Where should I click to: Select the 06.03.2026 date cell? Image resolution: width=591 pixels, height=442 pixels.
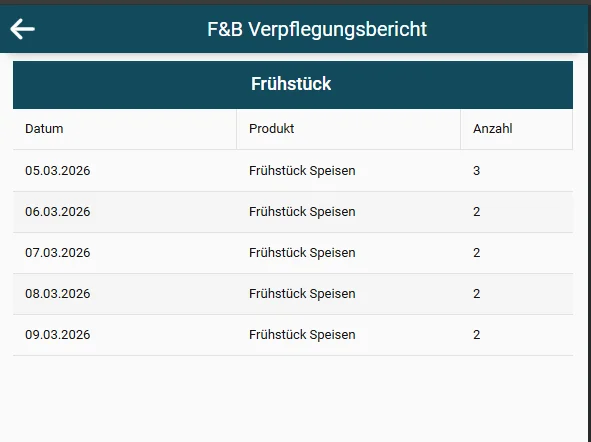click(x=58, y=212)
